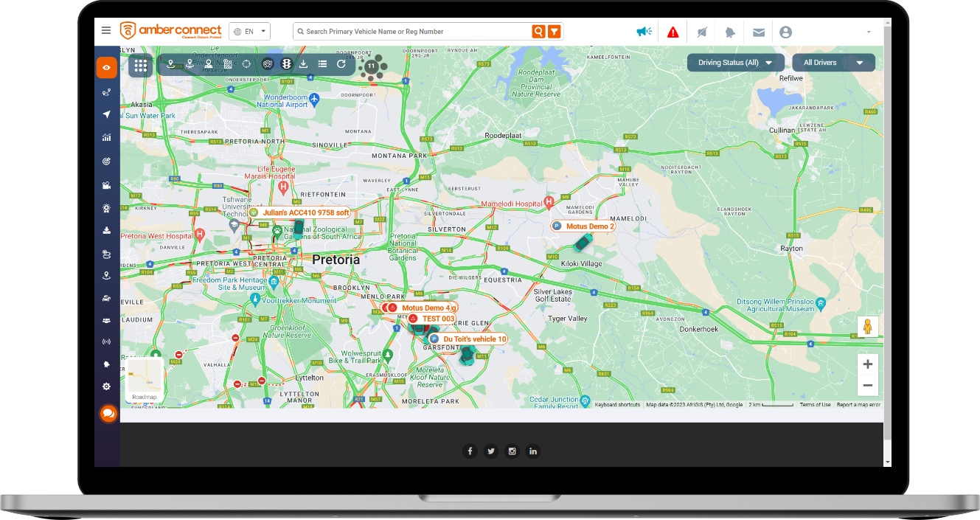The height and width of the screenshot is (520, 980).
Task: Click the spinner counter showing 11
Action: 372,66
